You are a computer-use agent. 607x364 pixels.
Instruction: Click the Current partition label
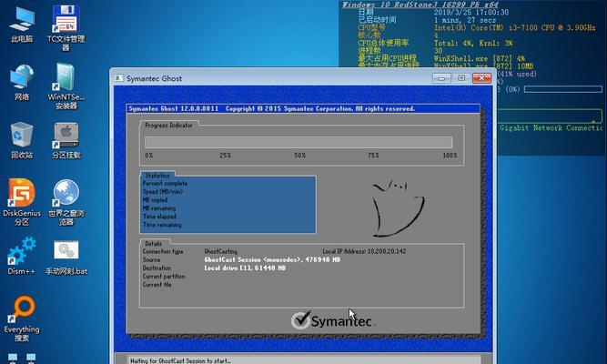[164, 277]
